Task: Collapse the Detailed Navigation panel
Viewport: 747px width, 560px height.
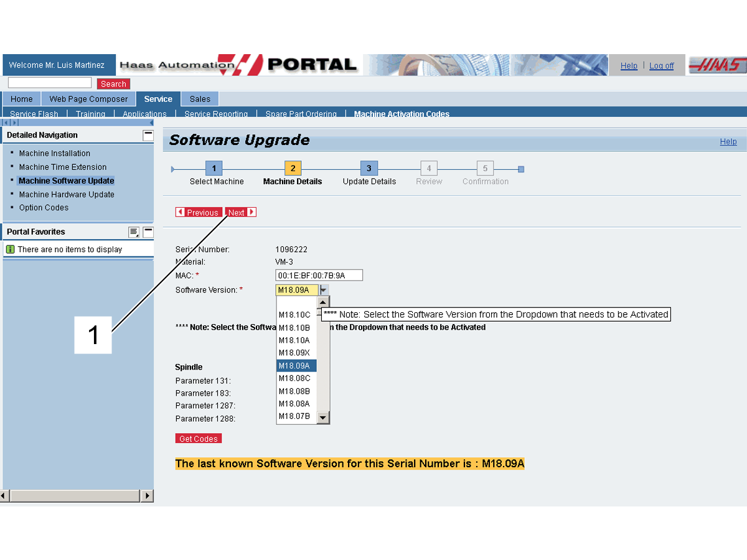Action: tap(148, 135)
